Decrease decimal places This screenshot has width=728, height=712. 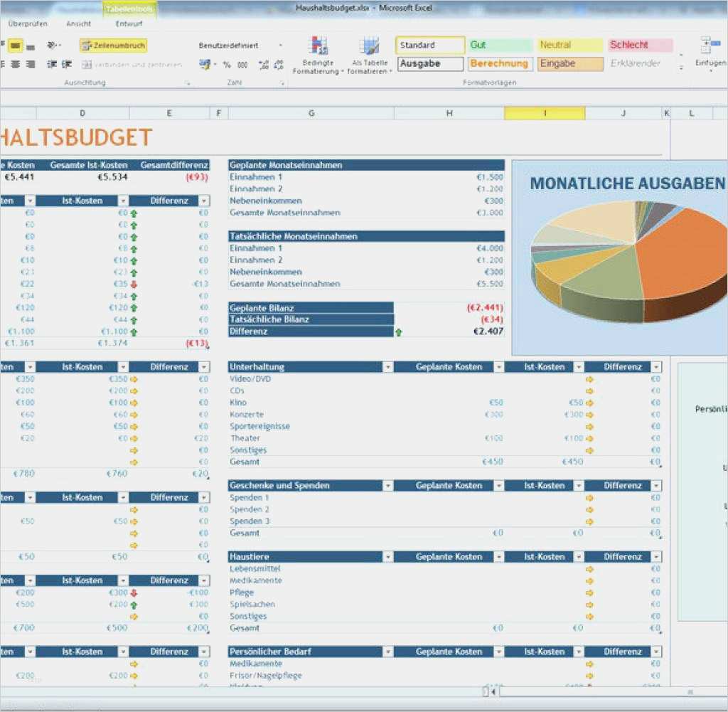[x=279, y=65]
